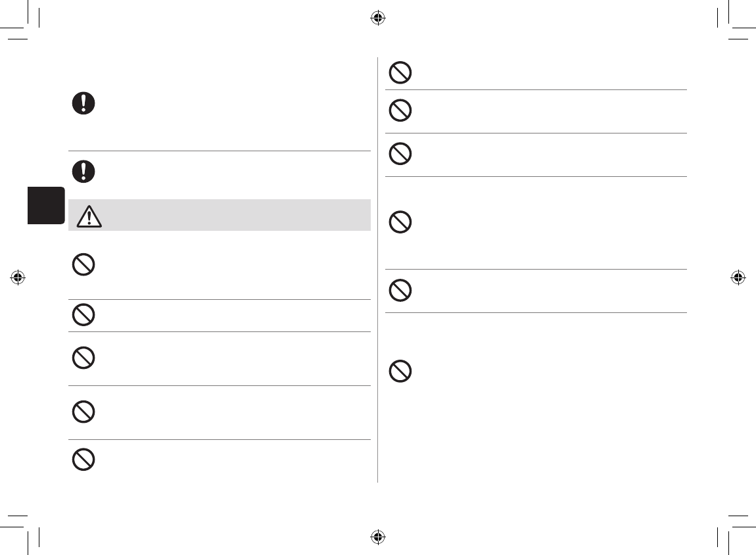The width and height of the screenshot is (756, 555).
Task: Click the second prohibition icon in the left column
Action: 83,316
